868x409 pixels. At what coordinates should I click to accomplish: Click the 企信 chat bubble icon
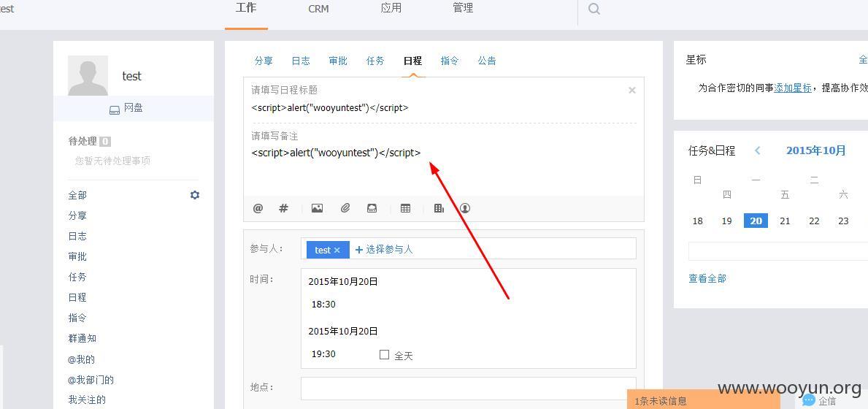click(809, 400)
